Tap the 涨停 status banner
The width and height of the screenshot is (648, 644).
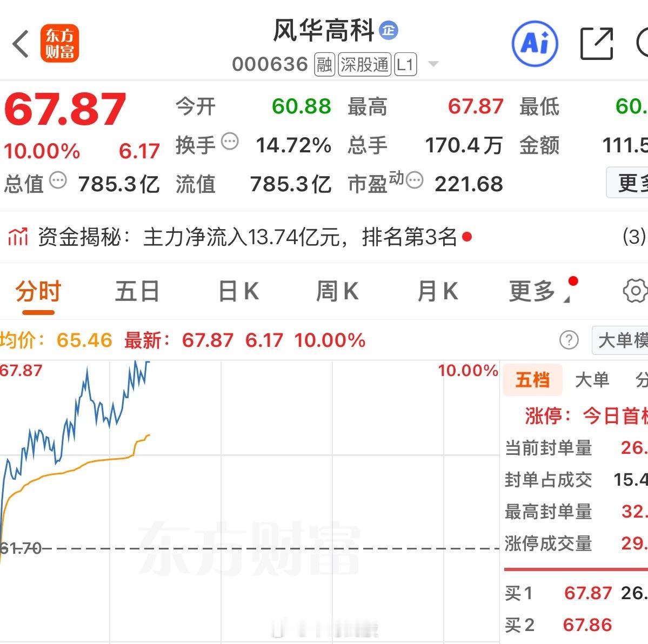[x=586, y=415]
